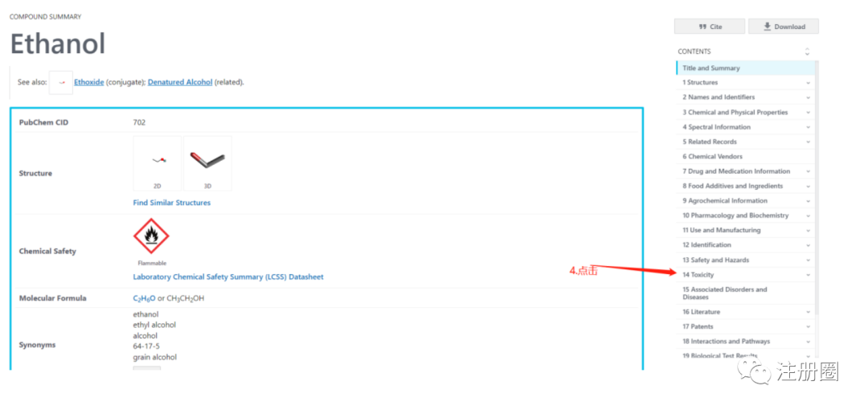
Task: Open 14 Toxicity section
Action: coord(698,275)
